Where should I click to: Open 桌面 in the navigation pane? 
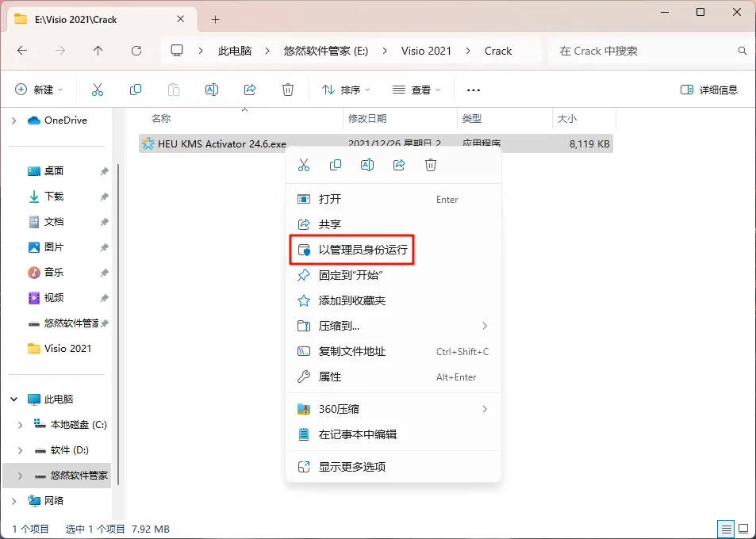pos(54,171)
